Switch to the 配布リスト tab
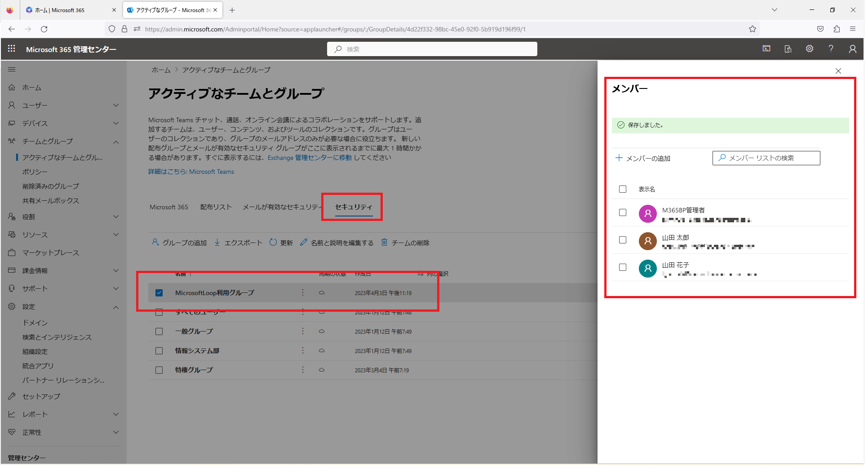Viewport: 868px width, 468px height. (x=216, y=207)
